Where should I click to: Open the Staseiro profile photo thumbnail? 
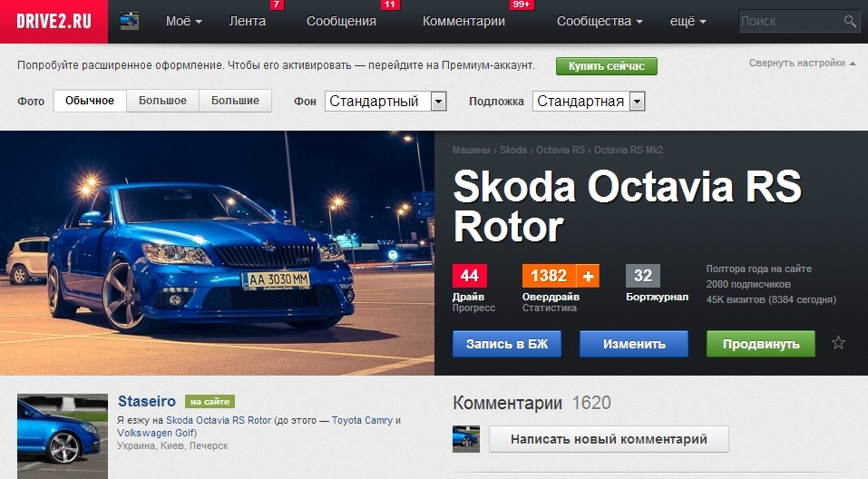click(63, 435)
